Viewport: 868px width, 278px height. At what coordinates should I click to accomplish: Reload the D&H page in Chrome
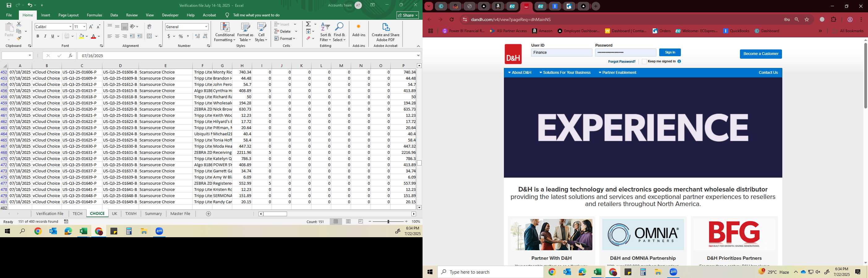[452, 19]
